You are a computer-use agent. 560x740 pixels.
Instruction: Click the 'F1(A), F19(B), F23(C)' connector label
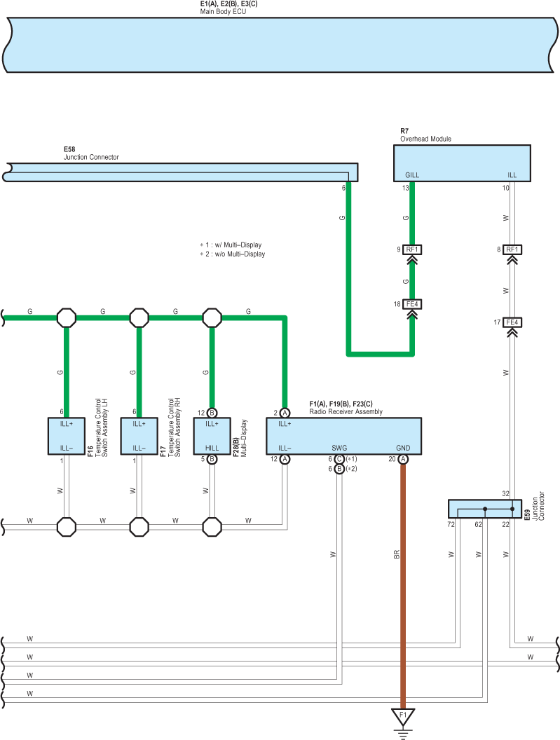pos(341,404)
